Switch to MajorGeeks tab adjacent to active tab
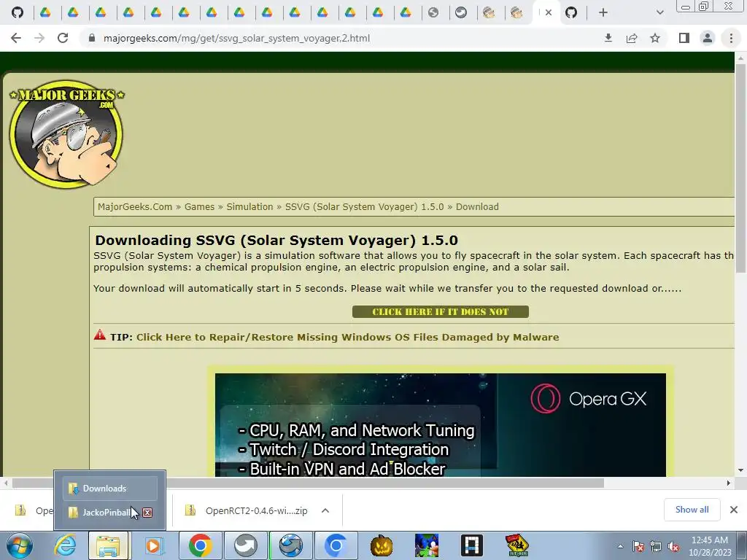 click(516, 12)
